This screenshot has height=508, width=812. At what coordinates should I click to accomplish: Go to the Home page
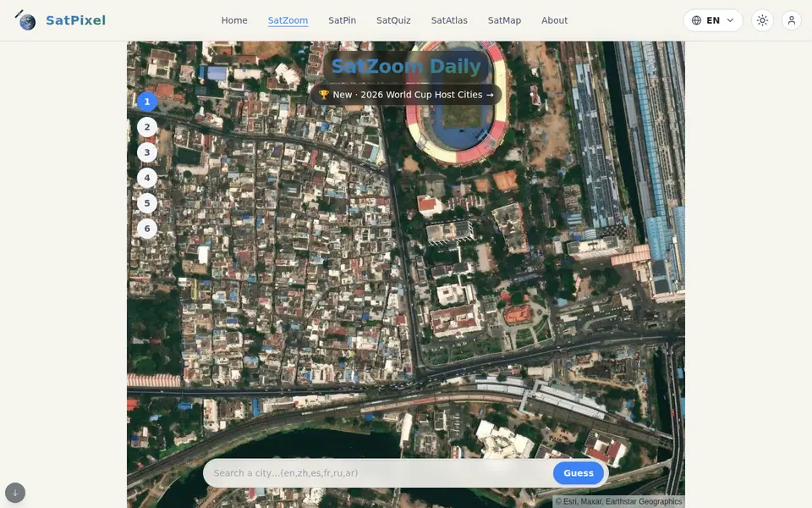234,20
